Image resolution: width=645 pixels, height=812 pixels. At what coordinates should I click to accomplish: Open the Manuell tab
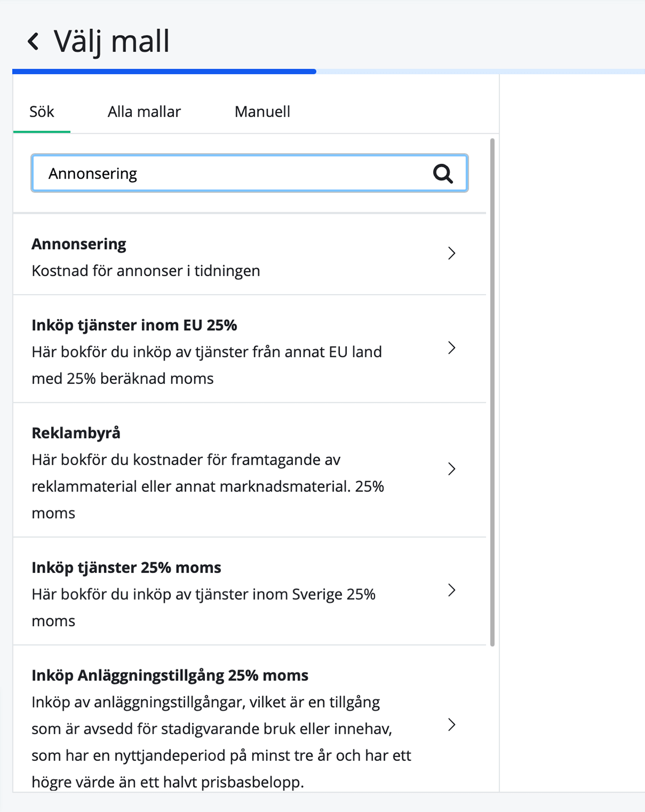coord(262,112)
